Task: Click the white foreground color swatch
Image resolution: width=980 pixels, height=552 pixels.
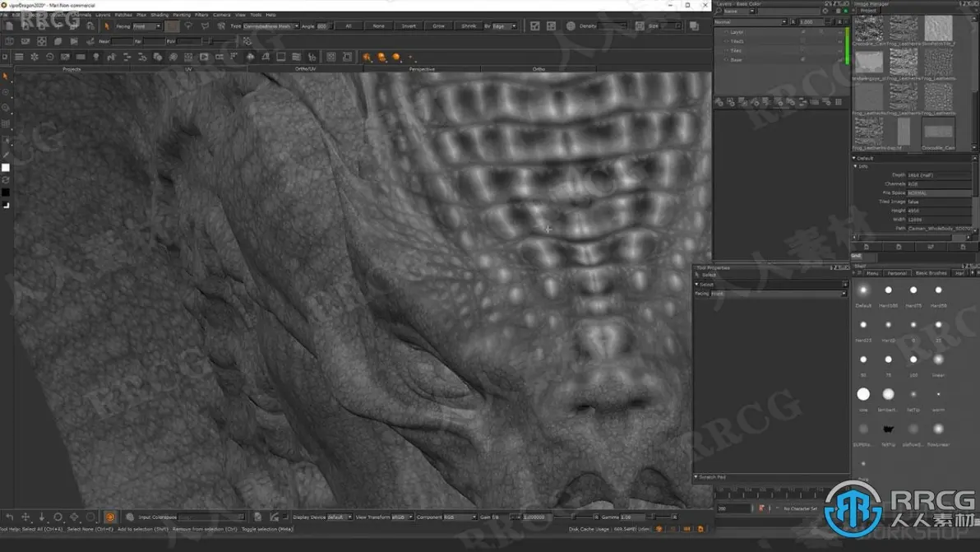Action: [6, 168]
